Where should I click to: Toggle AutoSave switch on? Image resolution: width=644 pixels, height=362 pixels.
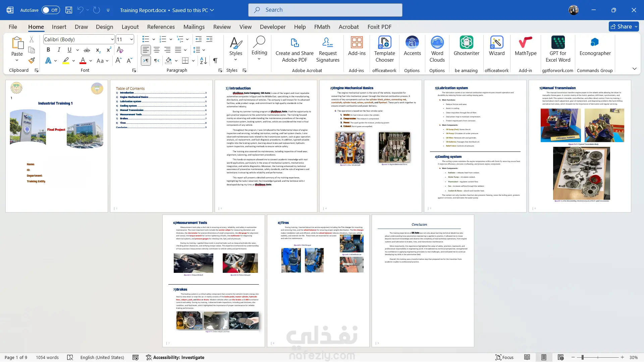(51, 10)
